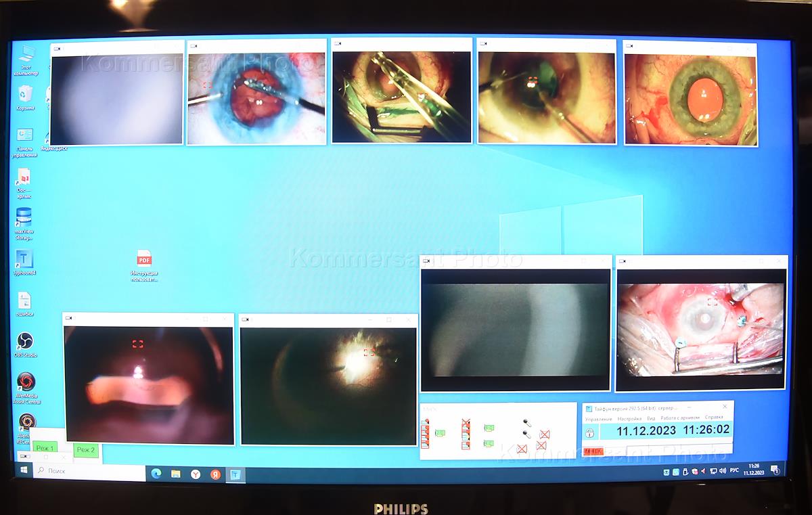Open the Настройка menu in Тайфун
The height and width of the screenshot is (515, 812).
pyautogui.click(x=629, y=418)
